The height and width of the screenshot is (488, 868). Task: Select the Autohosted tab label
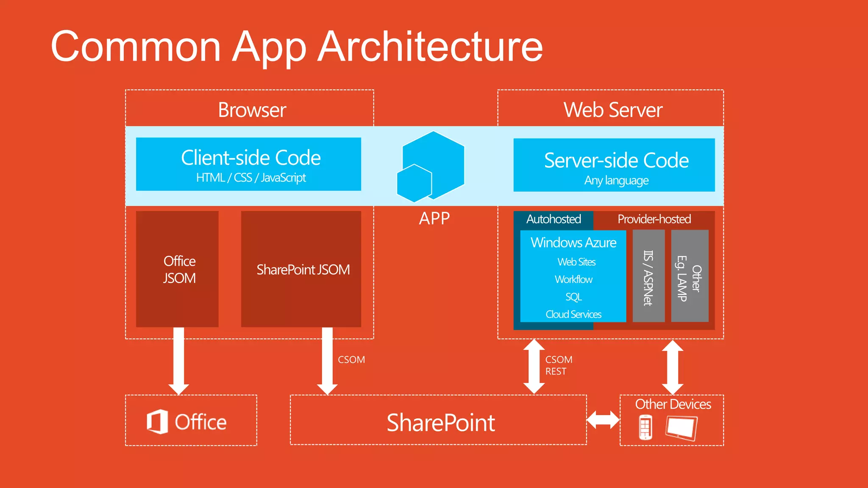click(554, 219)
